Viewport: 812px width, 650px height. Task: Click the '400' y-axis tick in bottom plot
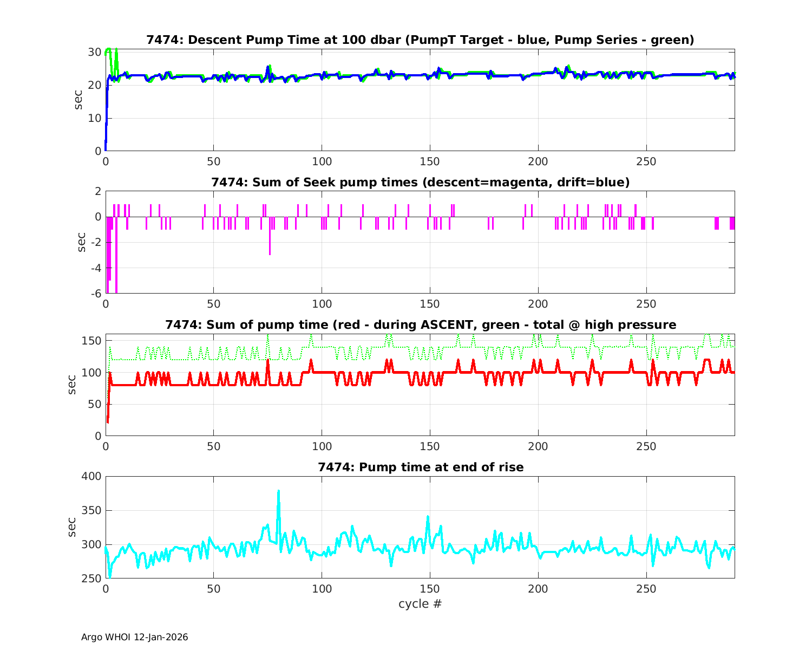click(91, 477)
